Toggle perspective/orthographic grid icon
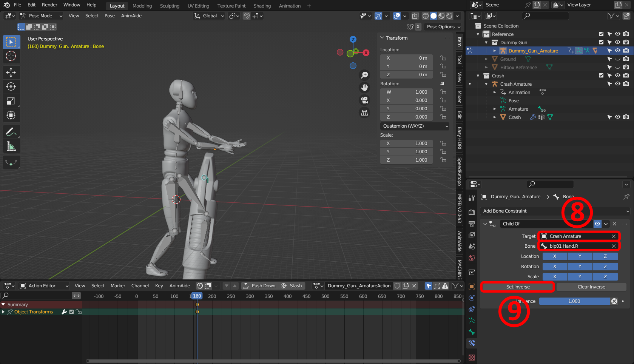 [x=364, y=113]
